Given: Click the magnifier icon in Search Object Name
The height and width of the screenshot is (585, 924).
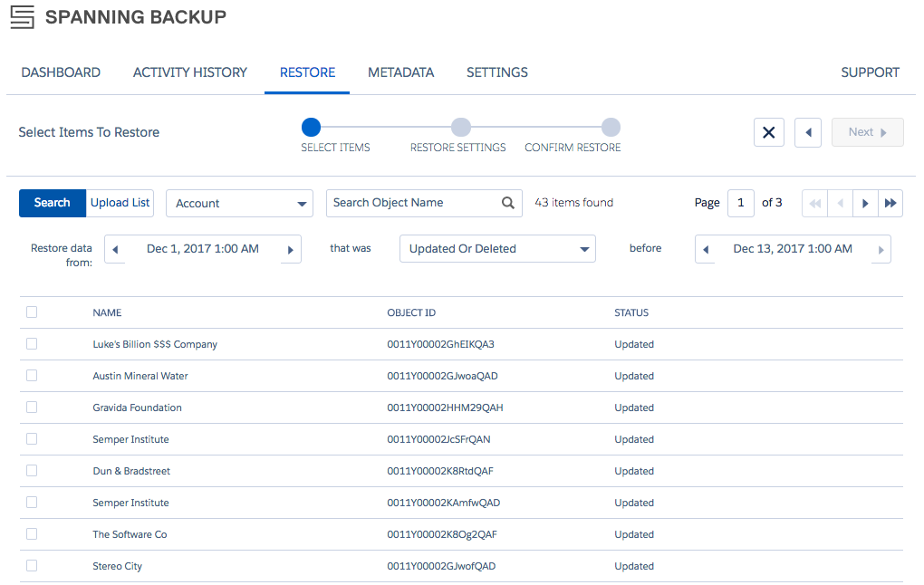Looking at the screenshot, I should click(508, 203).
